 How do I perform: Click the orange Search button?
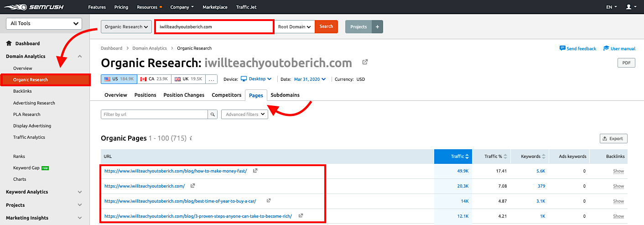326,27
